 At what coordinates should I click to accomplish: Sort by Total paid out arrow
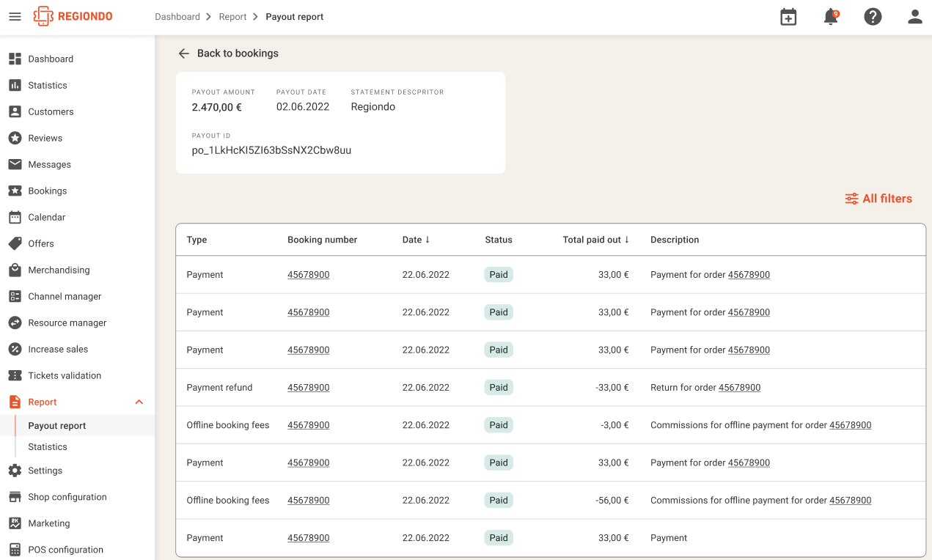pos(627,240)
